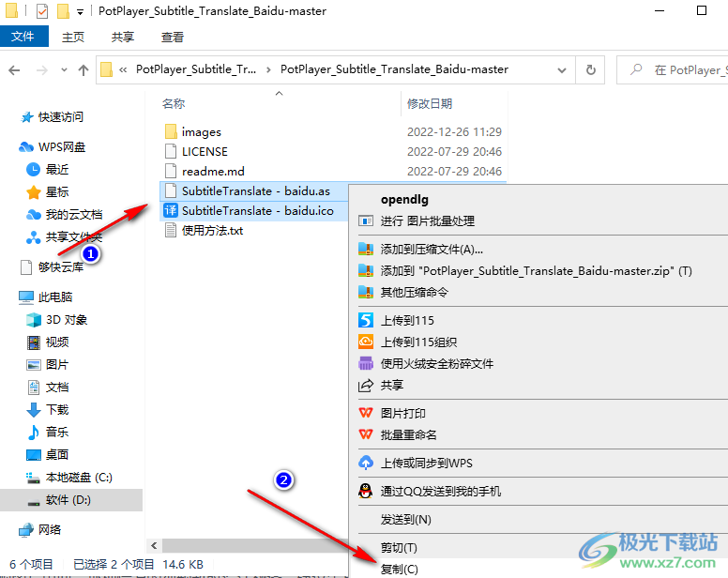This screenshot has height=578, width=728.
Task: Open 星标 star icon in sidebar
Action: pos(34,191)
